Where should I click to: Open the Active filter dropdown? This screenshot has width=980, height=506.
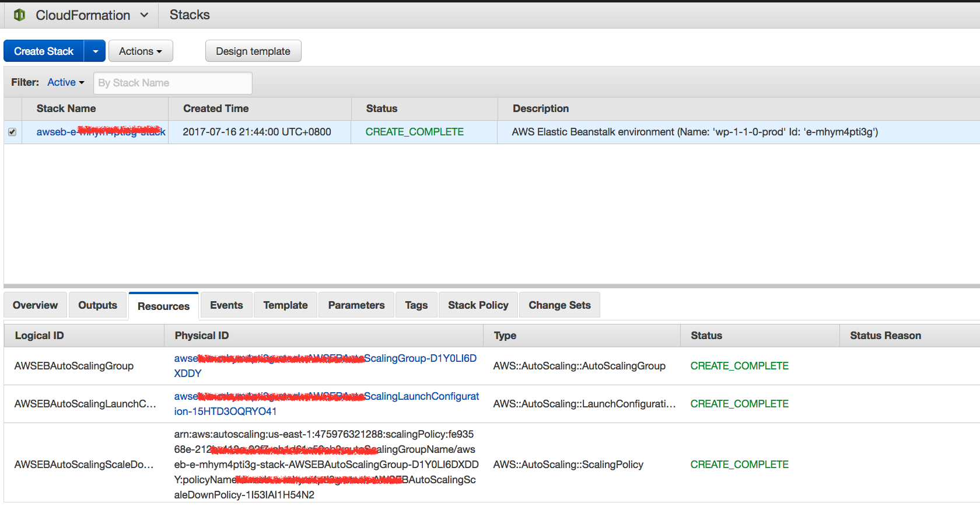pos(66,82)
